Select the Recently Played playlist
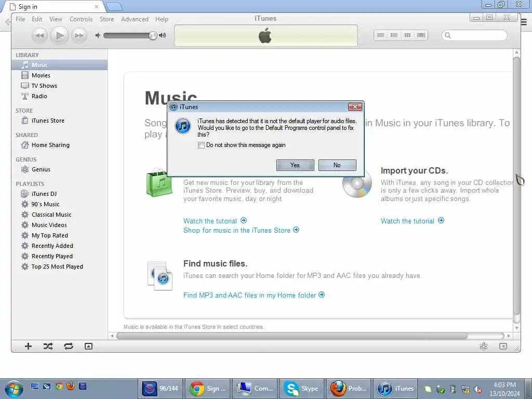The width and height of the screenshot is (532, 399). [60, 256]
